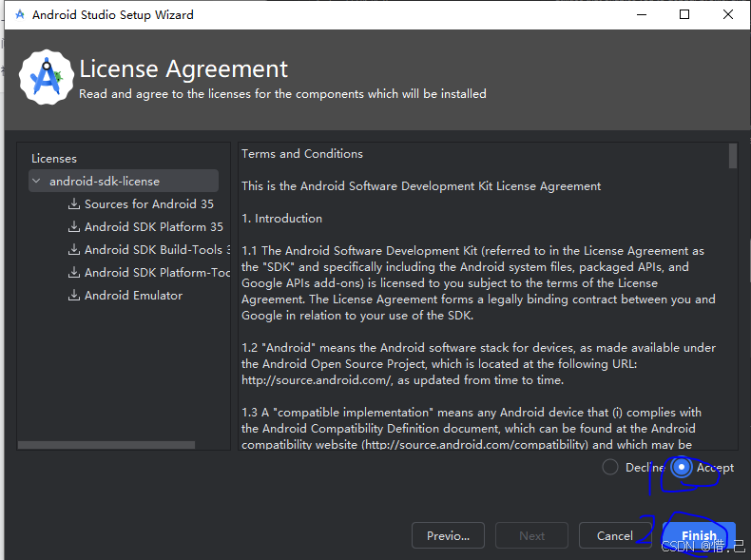Click the Finish button
Viewport: 751px width, 560px height.
(x=699, y=535)
